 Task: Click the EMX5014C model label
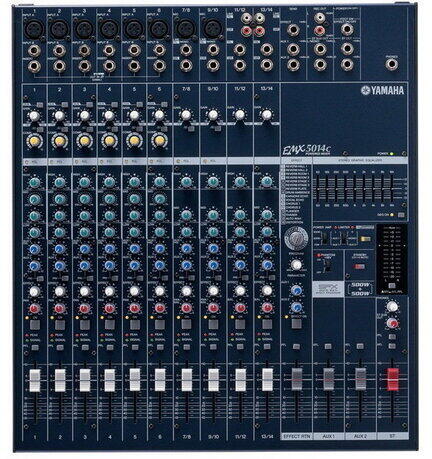click(x=306, y=150)
